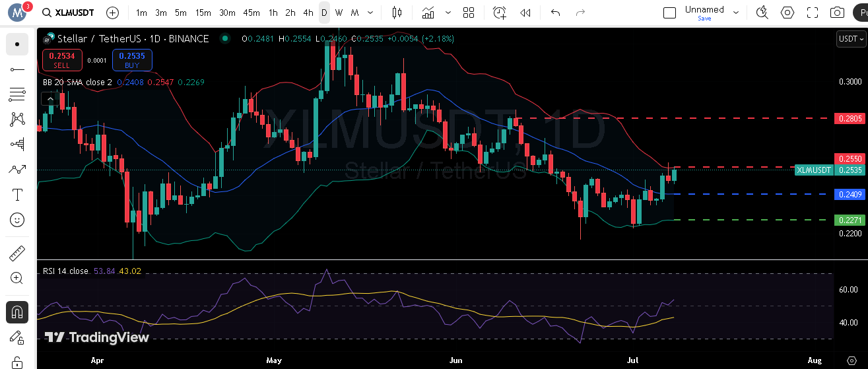Start bar replay mode
868x369 pixels.
tap(525, 13)
